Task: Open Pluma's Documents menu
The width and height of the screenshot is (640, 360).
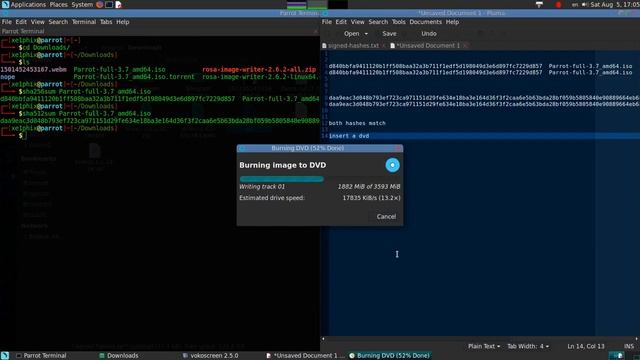Action: pos(425,22)
